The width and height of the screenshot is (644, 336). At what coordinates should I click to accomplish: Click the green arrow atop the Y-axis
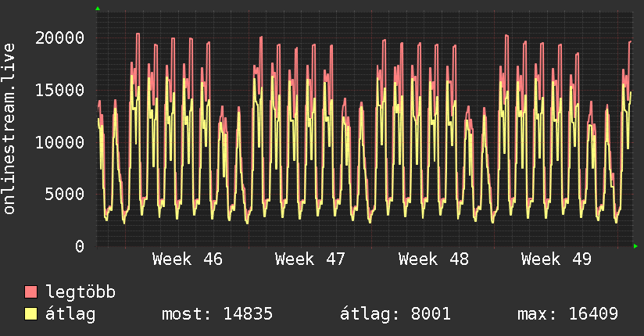[x=98, y=9]
